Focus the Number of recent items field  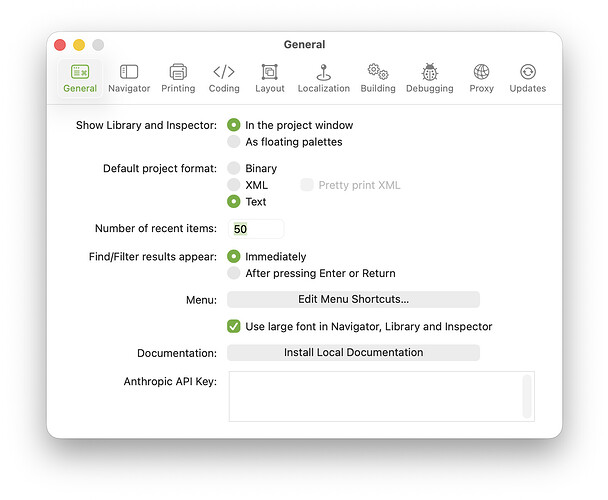coord(256,229)
